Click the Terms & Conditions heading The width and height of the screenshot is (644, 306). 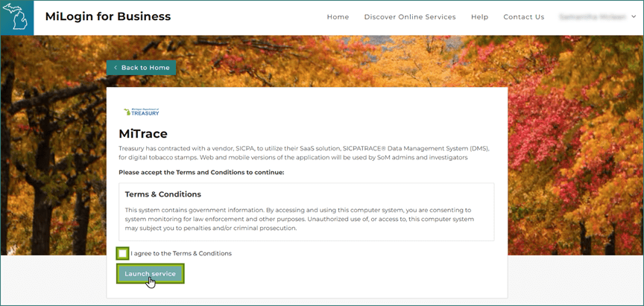pyautogui.click(x=163, y=194)
